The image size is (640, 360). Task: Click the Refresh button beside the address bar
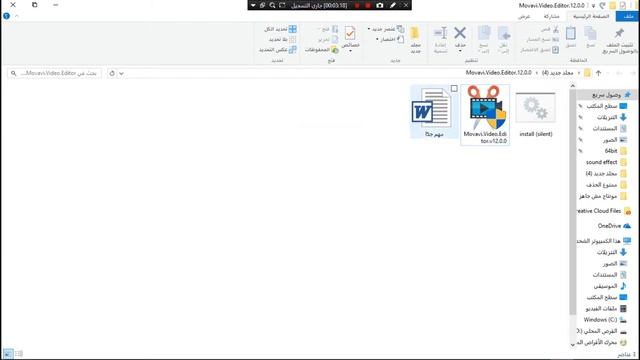point(112,73)
